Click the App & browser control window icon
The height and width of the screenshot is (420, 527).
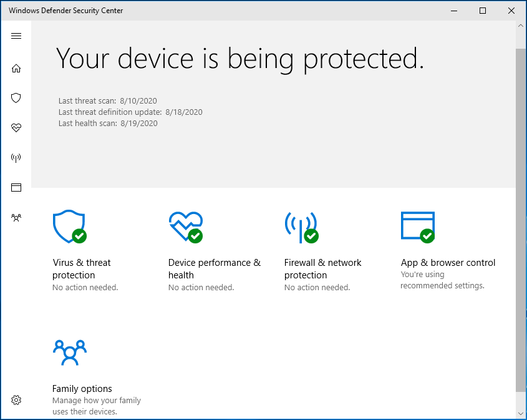(418, 227)
